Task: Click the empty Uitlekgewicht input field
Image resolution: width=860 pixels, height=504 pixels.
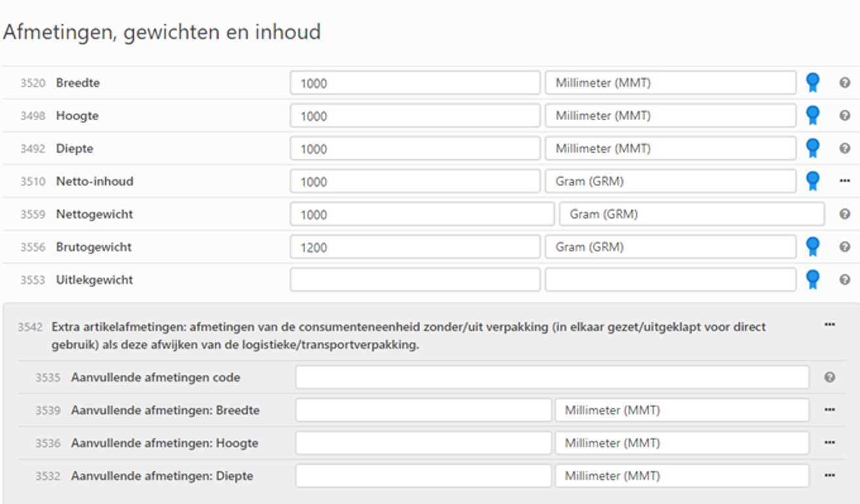Action: (416, 279)
